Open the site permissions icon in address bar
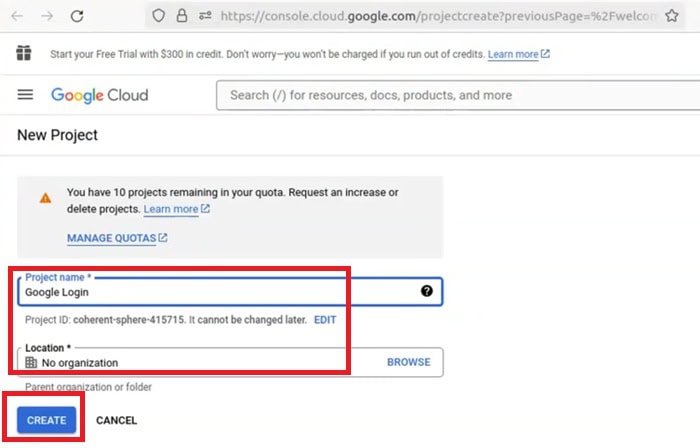700x448 pixels. [205, 16]
